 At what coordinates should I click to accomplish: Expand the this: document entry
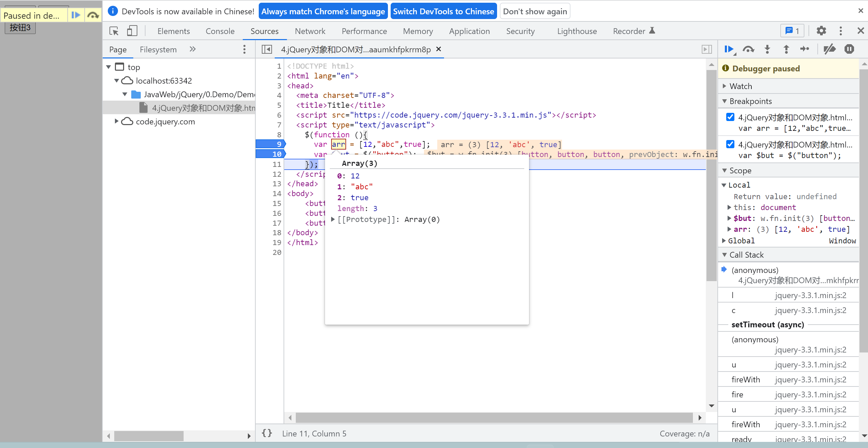coord(729,207)
